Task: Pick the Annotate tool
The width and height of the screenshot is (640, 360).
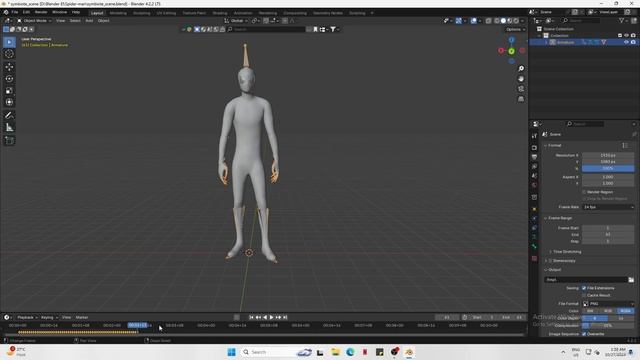Action: coord(9,116)
